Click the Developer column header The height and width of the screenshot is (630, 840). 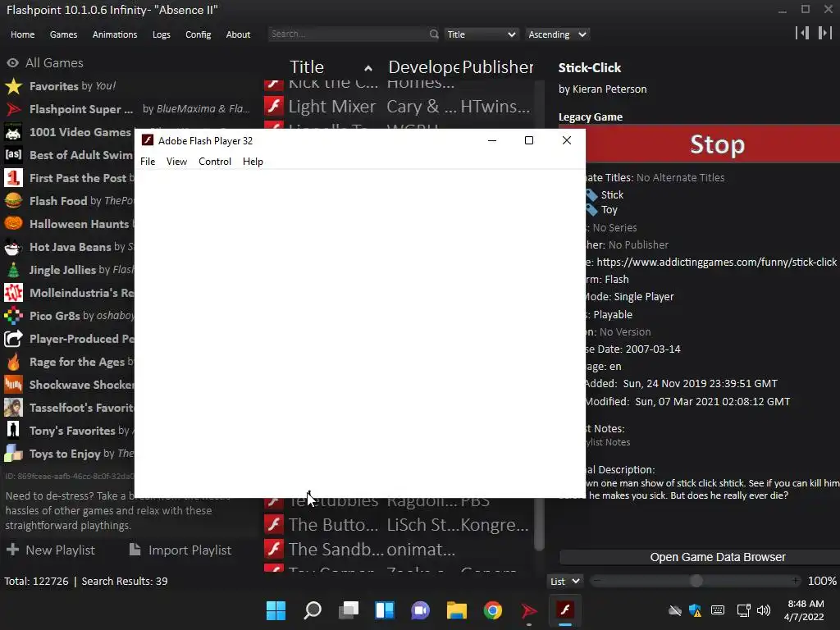pyautogui.click(x=424, y=67)
